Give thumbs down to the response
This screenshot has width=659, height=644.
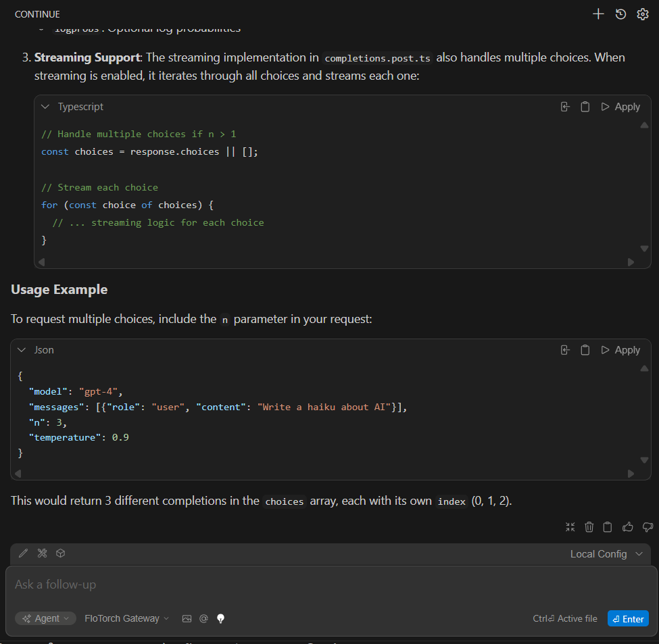(x=648, y=527)
